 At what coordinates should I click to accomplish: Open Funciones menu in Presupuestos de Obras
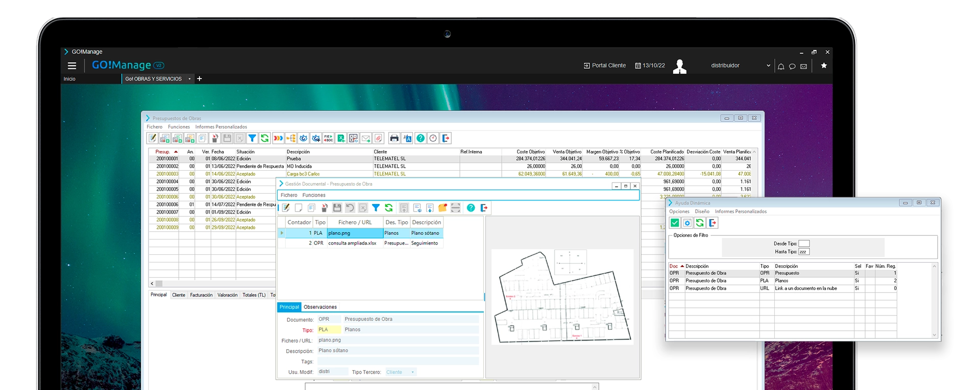179,127
